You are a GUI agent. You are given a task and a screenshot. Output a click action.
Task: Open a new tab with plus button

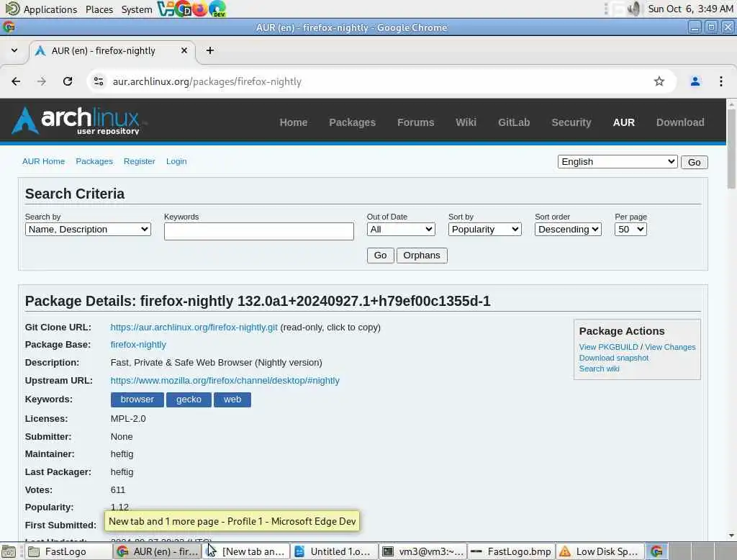(x=210, y=50)
